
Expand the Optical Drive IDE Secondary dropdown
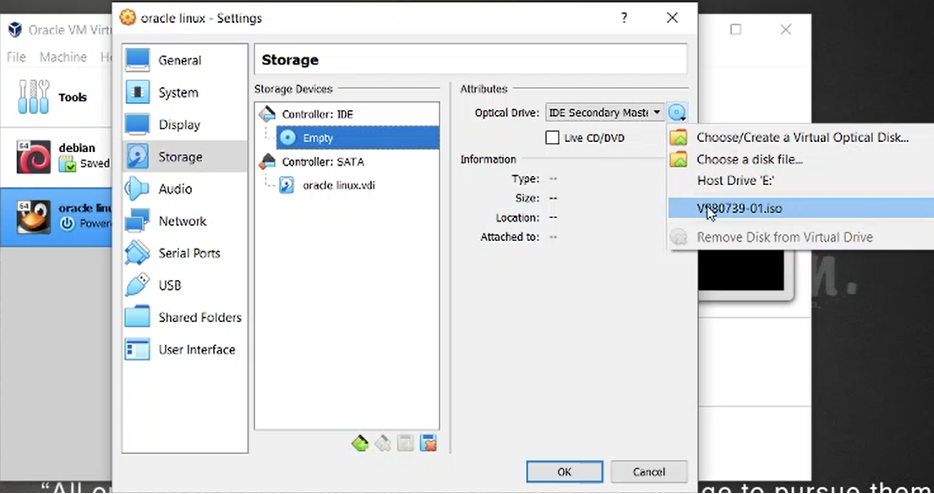pos(604,113)
